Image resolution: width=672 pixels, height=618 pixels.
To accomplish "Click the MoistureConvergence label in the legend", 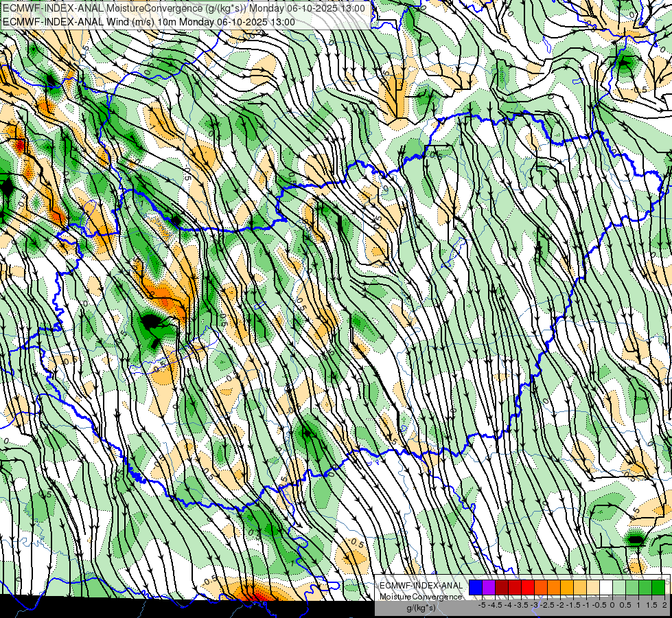I will [x=421, y=597].
